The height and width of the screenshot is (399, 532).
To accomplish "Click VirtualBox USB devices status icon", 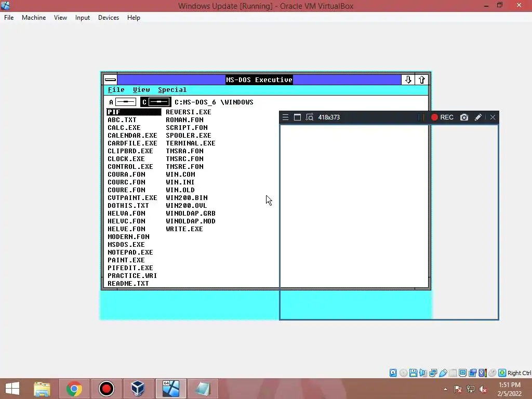I will point(443,373).
